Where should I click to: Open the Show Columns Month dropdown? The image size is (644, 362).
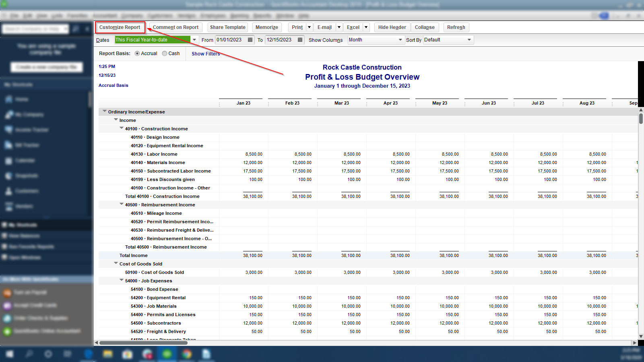(400, 40)
